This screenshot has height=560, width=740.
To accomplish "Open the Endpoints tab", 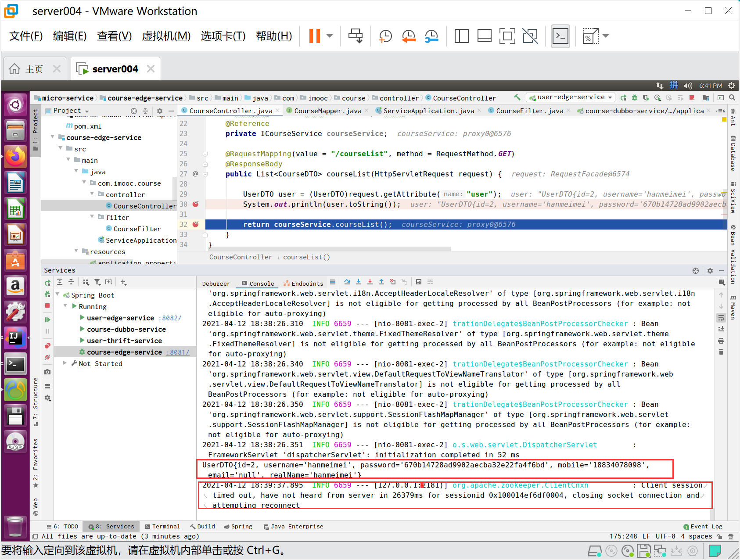I will pos(304,284).
